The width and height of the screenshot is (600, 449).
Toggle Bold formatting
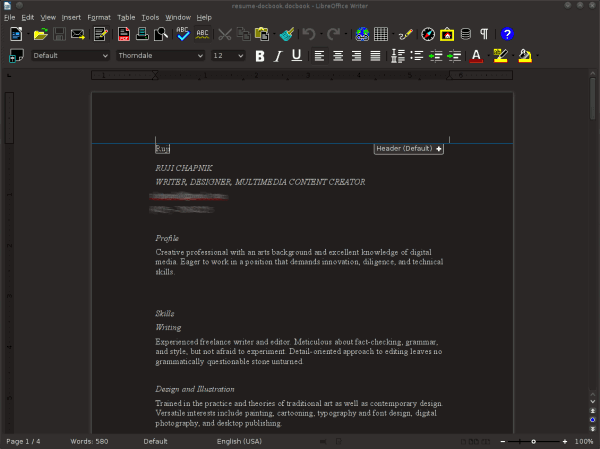pyautogui.click(x=260, y=56)
